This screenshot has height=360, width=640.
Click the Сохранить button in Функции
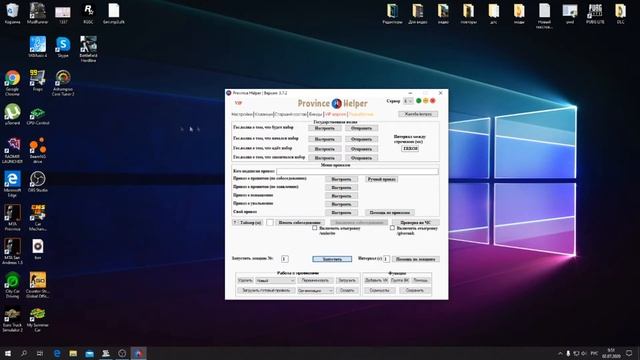(x=414, y=290)
